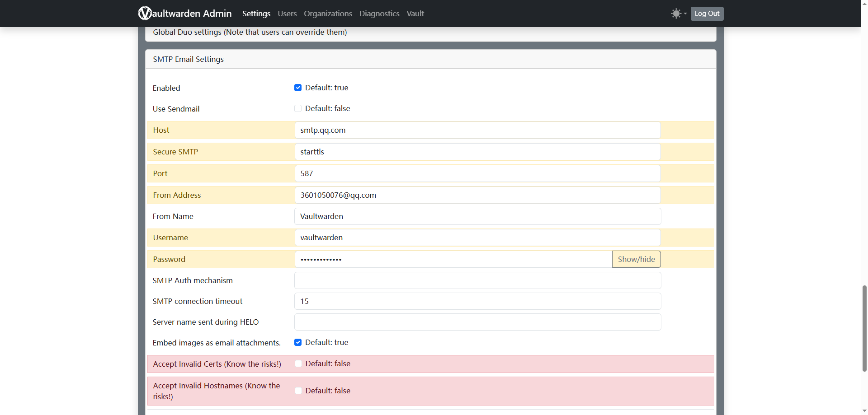Viewport: 868px width, 415px height.
Task: Open the Vault link in navbar
Action: [x=415, y=14]
